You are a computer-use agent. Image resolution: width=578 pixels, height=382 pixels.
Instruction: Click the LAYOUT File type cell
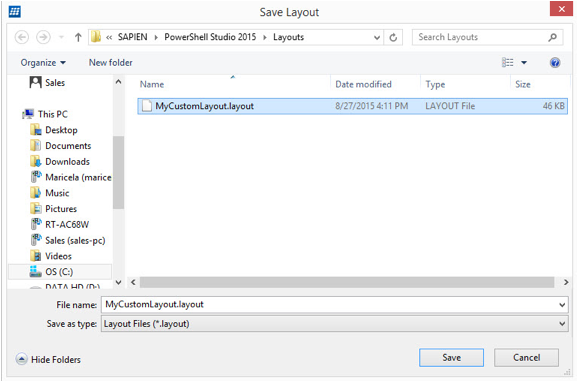450,106
